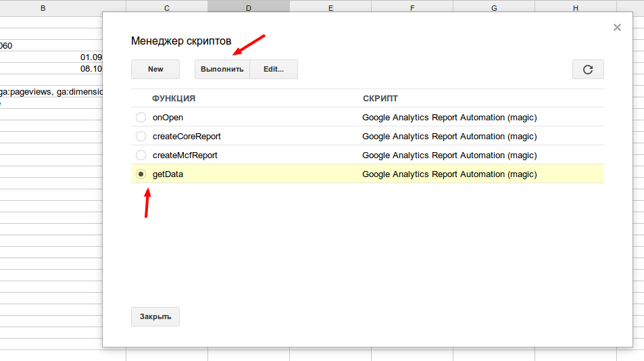Select the cell containing ga:pageviews
The image size is (644, 361).
[x=51, y=92]
